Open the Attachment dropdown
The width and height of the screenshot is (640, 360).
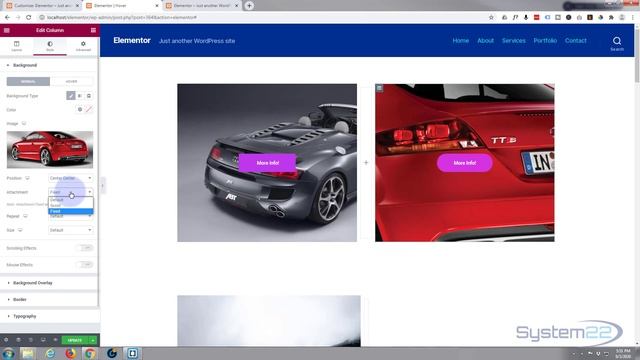pyautogui.click(x=71, y=192)
